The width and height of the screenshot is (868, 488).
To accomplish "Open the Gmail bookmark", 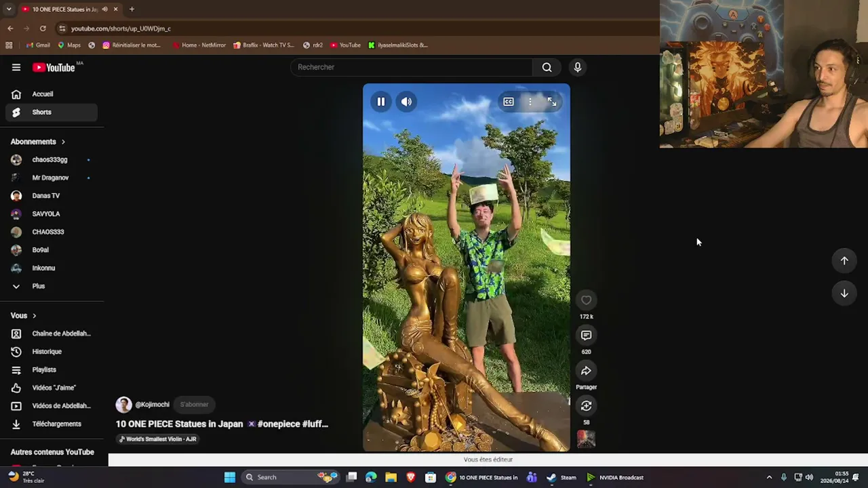I will pos(38,45).
